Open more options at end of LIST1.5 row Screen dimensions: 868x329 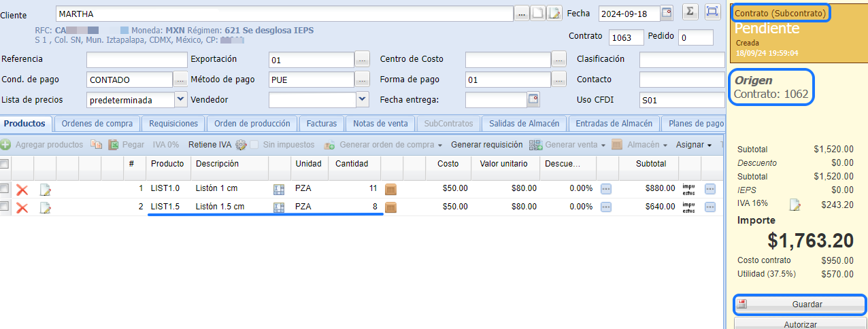710,207
